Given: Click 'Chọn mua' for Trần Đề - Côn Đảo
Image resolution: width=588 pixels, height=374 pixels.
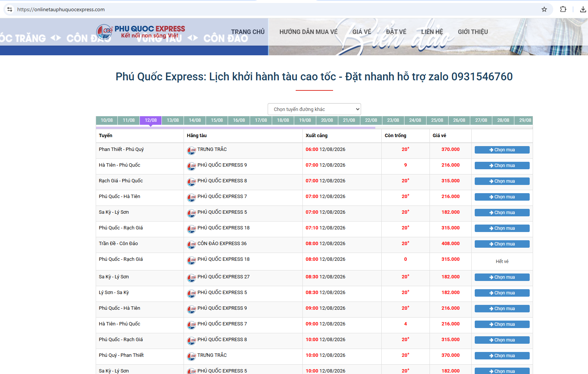Looking at the screenshot, I should [x=502, y=244].
